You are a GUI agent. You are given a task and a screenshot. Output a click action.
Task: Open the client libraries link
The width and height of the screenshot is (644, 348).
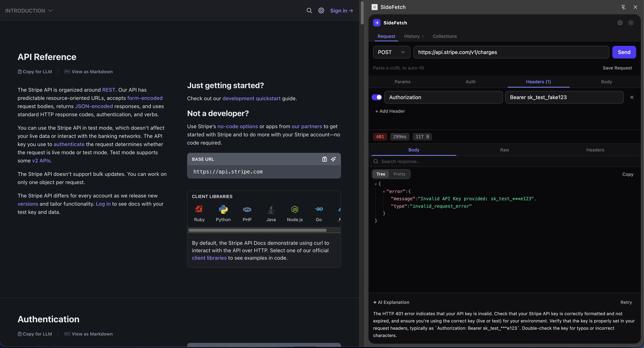[209, 258]
